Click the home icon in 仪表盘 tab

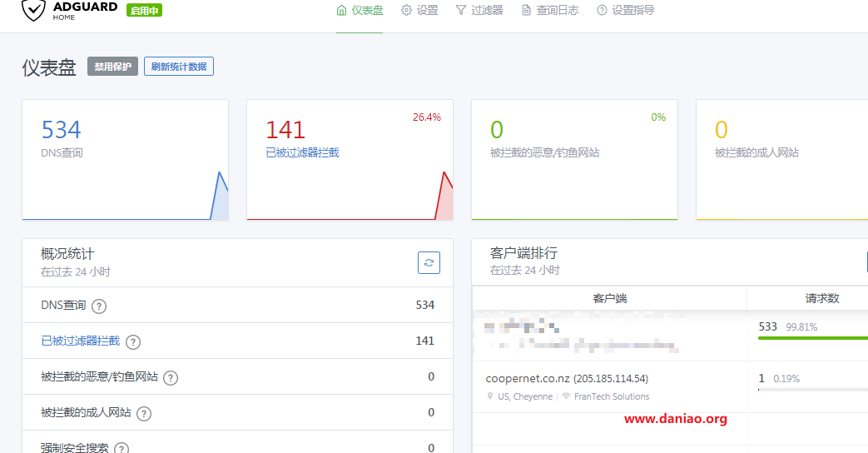click(x=341, y=11)
